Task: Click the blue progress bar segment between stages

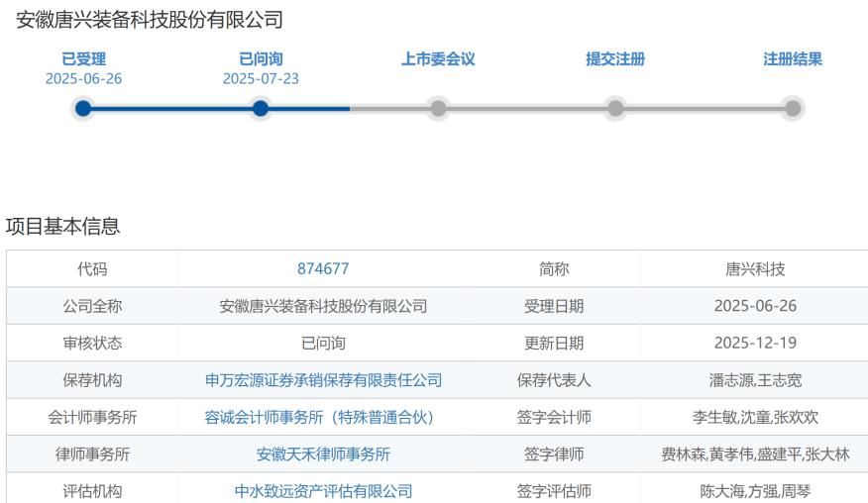Action: click(171, 108)
